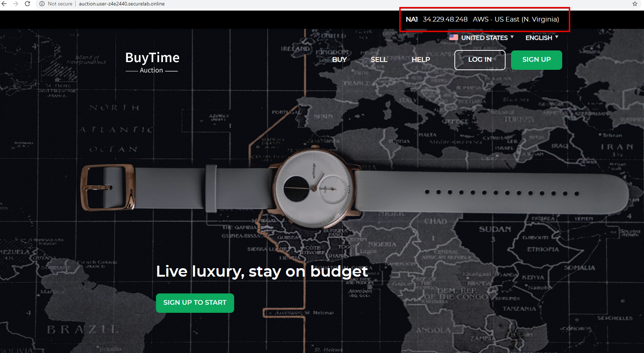Click the arrow next to ENGLISH

[x=556, y=37]
